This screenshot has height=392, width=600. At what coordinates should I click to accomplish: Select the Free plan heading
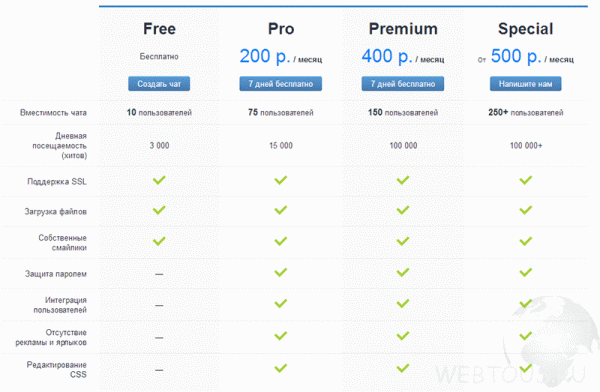tap(159, 29)
